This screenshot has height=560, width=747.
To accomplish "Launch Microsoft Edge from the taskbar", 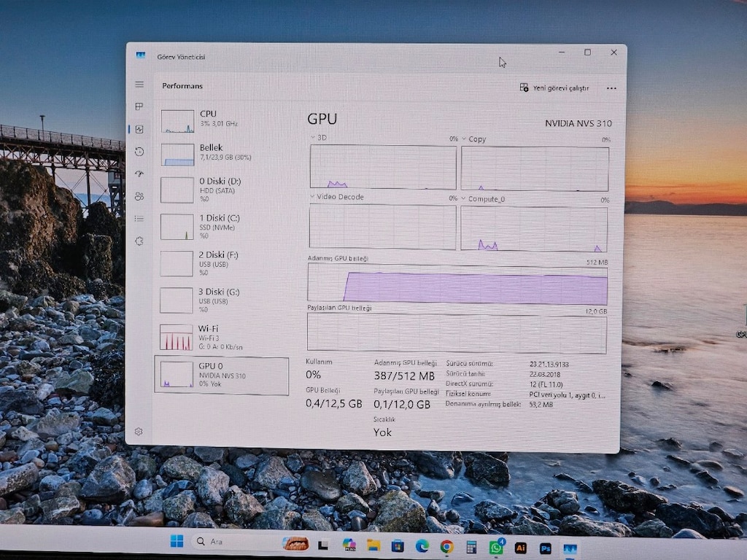I will (422, 546).
